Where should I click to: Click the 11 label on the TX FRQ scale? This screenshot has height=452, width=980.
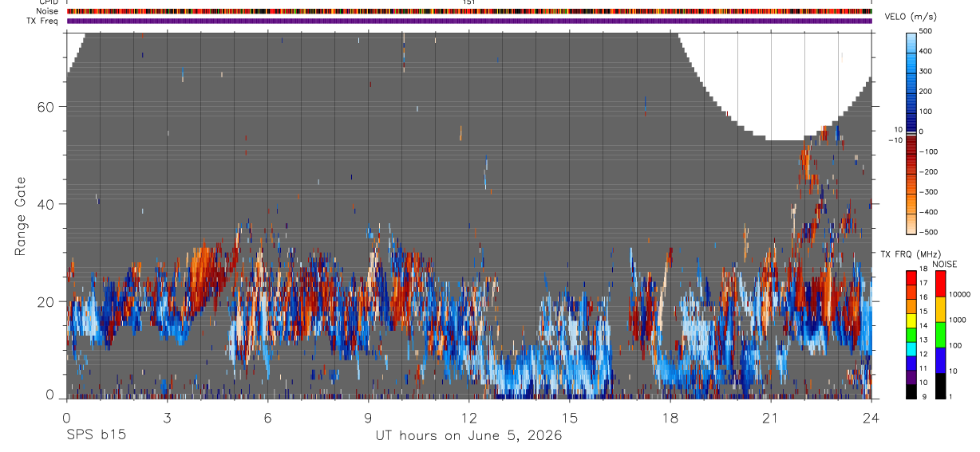pos(923,368)
